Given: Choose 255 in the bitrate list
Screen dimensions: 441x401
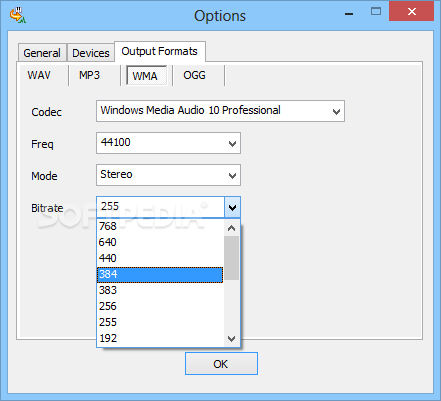Looking at the screenshot, I should [x=161, y=322].
